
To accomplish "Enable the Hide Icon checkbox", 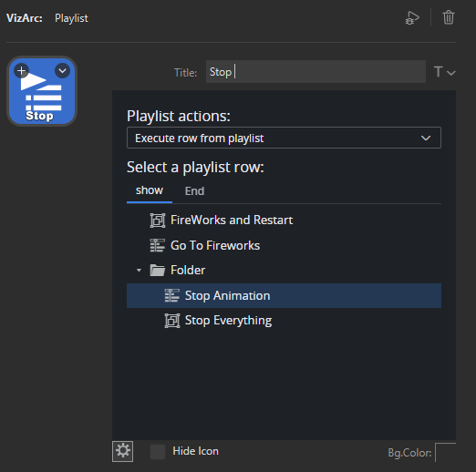I will click(158, 452).
